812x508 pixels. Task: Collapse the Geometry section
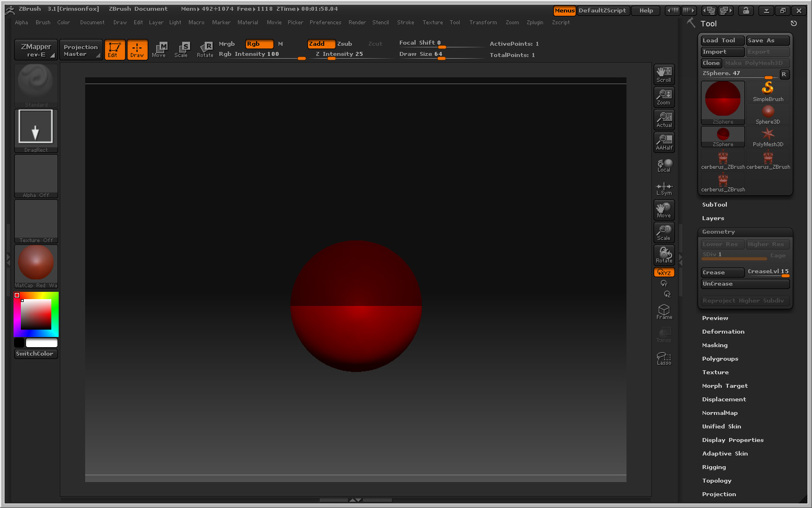point(718,231)
